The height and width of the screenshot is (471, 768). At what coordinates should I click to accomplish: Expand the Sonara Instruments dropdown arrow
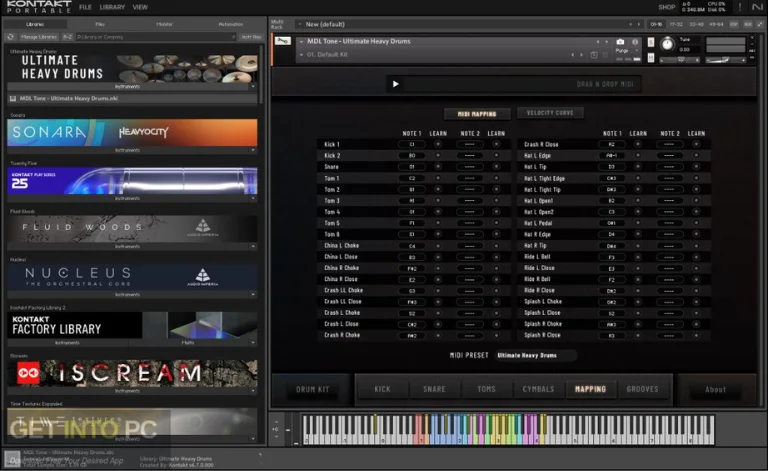pos(253,150)
